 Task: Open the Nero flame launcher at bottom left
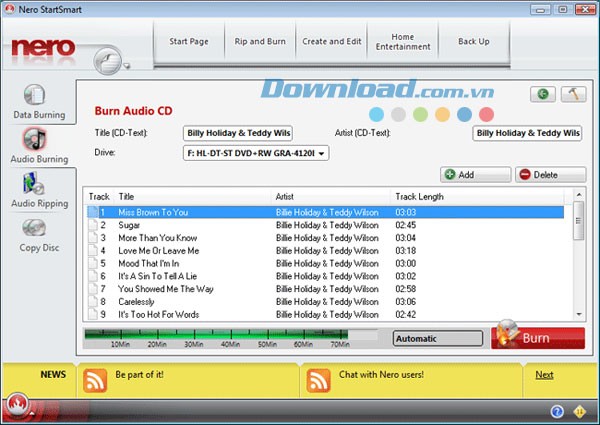[x=18, y=406]
